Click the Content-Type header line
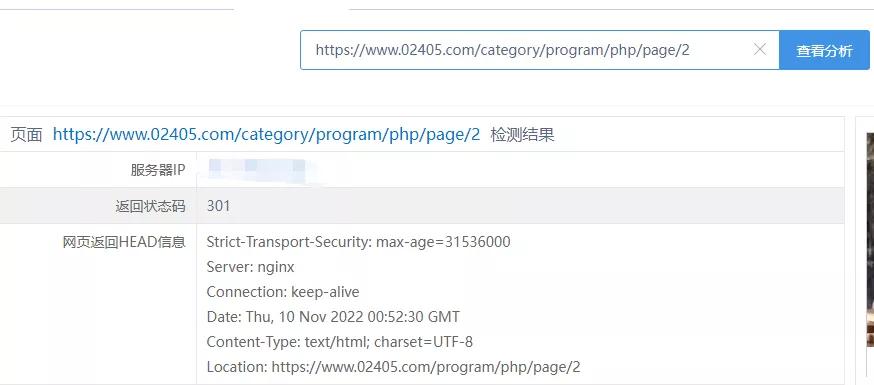Viewport: 874px width, 385px height. tap(339, 342)
